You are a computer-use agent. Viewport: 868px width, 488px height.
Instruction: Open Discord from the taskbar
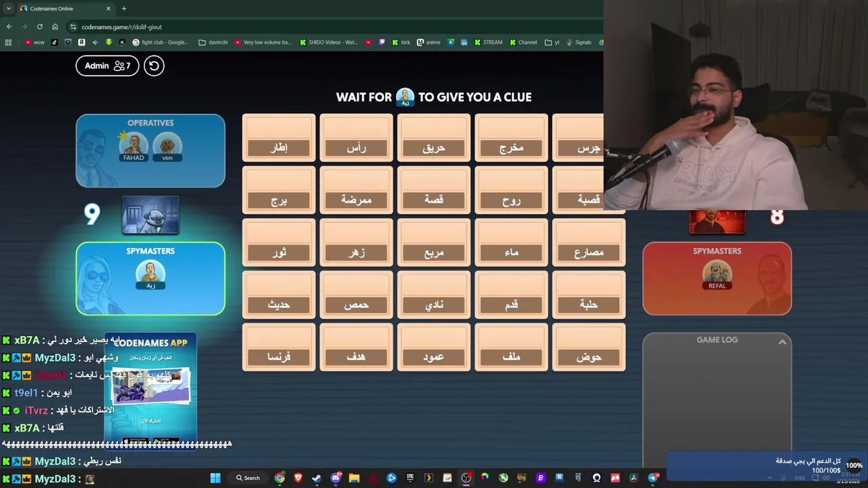tap(336, 478)
